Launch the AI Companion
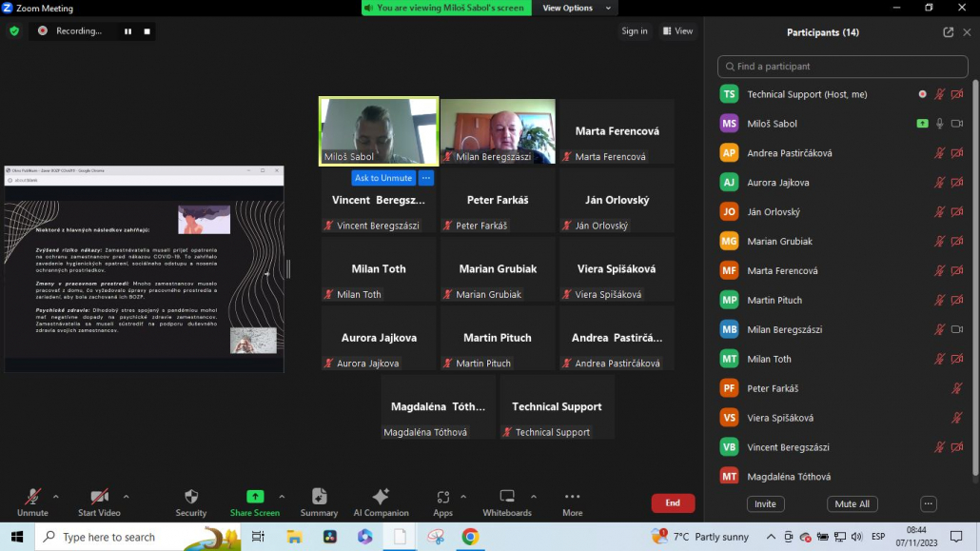980x551 pixels. pos(381,497)
